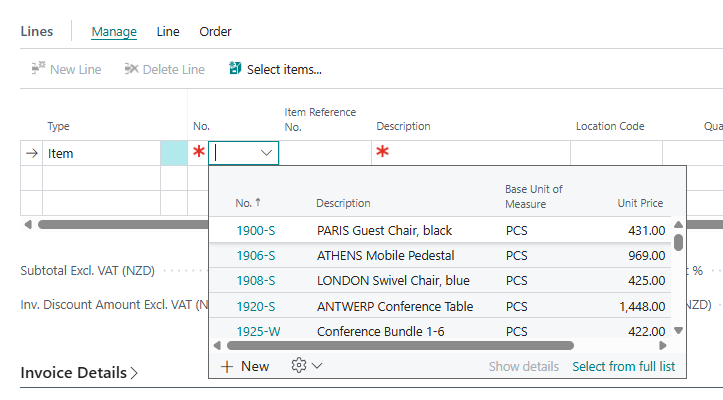The image size is (723, 400).
Task: Click the sort arrow on the No. column
Action: [258, 202]
